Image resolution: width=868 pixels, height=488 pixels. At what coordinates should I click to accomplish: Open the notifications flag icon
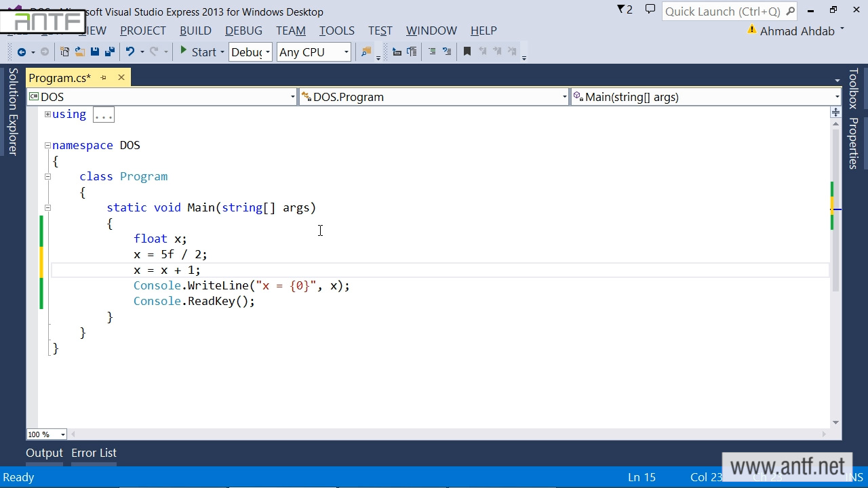point(624,9)
